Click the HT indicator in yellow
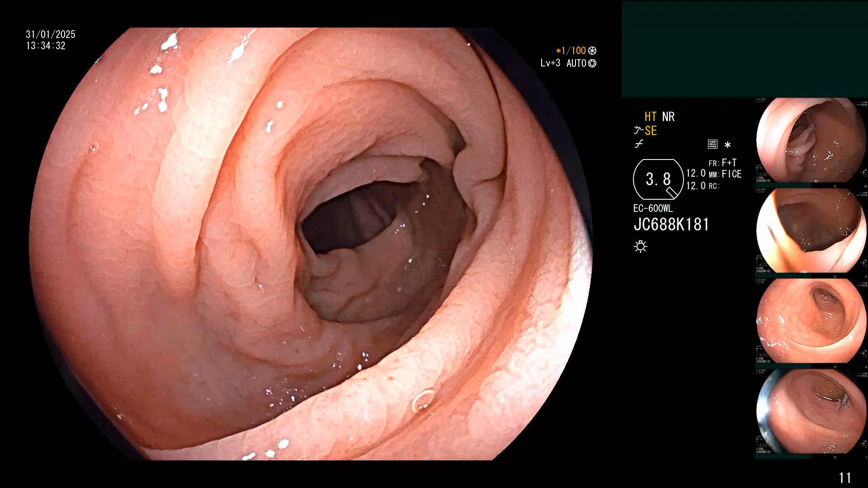 tap(651, 117)
